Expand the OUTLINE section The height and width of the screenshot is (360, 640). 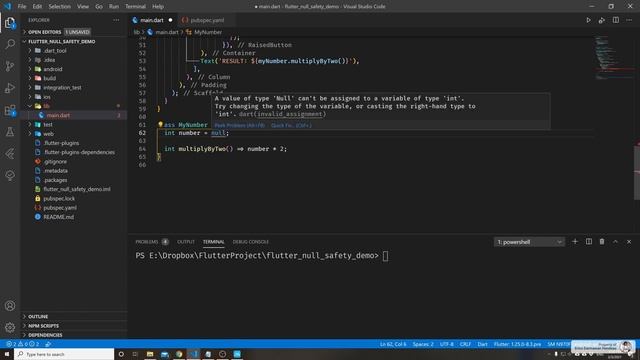[x=38, y=316]
